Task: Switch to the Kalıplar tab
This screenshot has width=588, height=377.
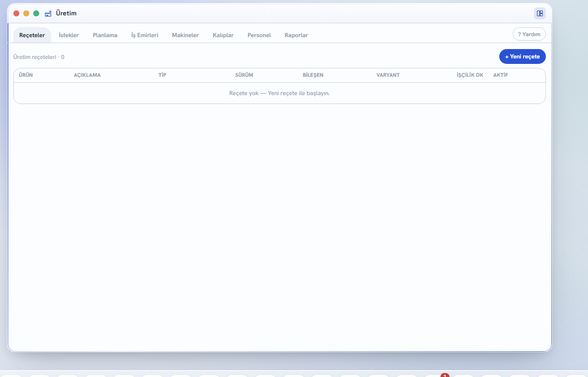Action: pos(223,35)
